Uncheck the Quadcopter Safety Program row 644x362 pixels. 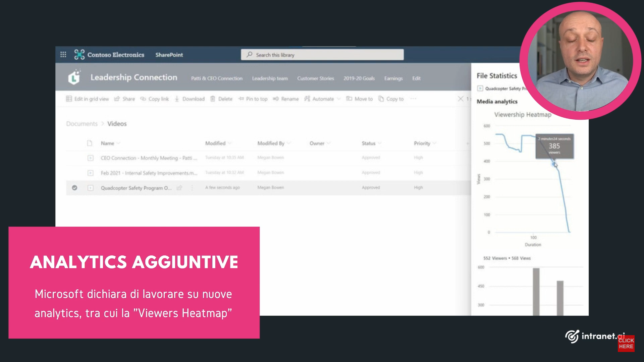pos(74,188)
